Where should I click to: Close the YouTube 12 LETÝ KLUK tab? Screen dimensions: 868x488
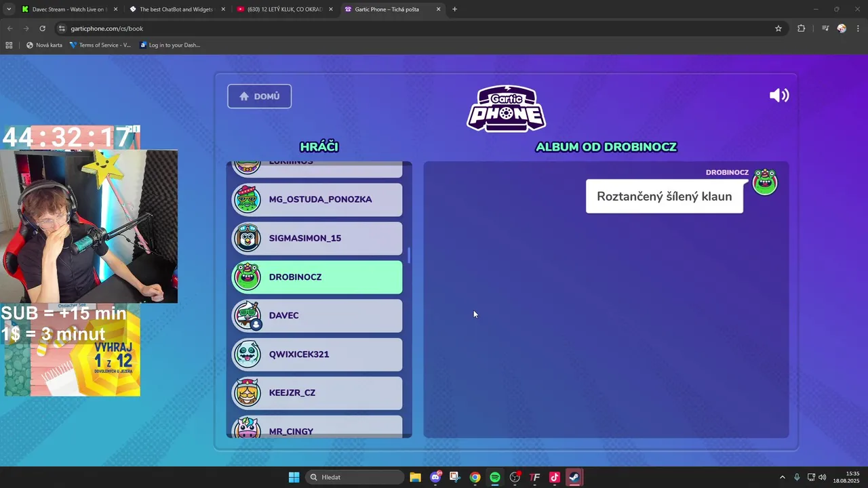(x=330, y=9)
